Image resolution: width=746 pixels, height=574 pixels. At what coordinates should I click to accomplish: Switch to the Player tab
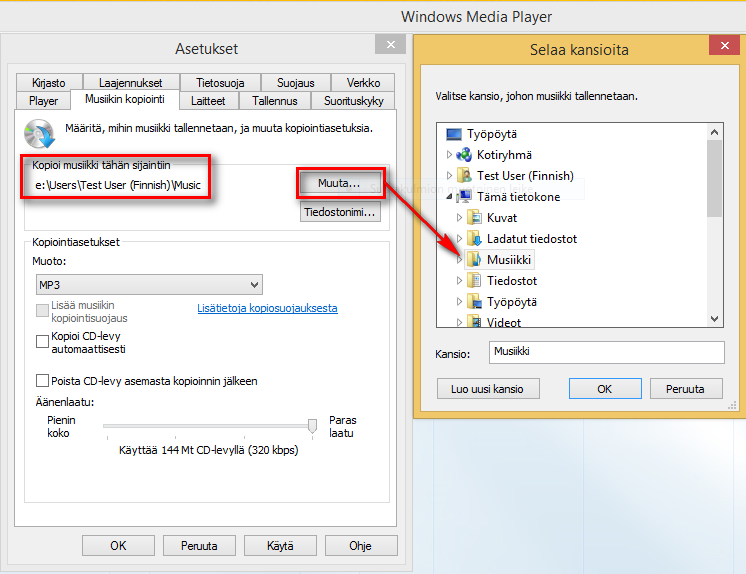coord(43,100)
